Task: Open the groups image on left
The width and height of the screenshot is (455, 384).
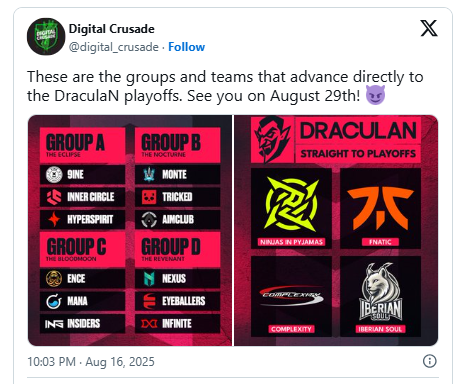Action: pyautogui.click(x=130, y=230)
